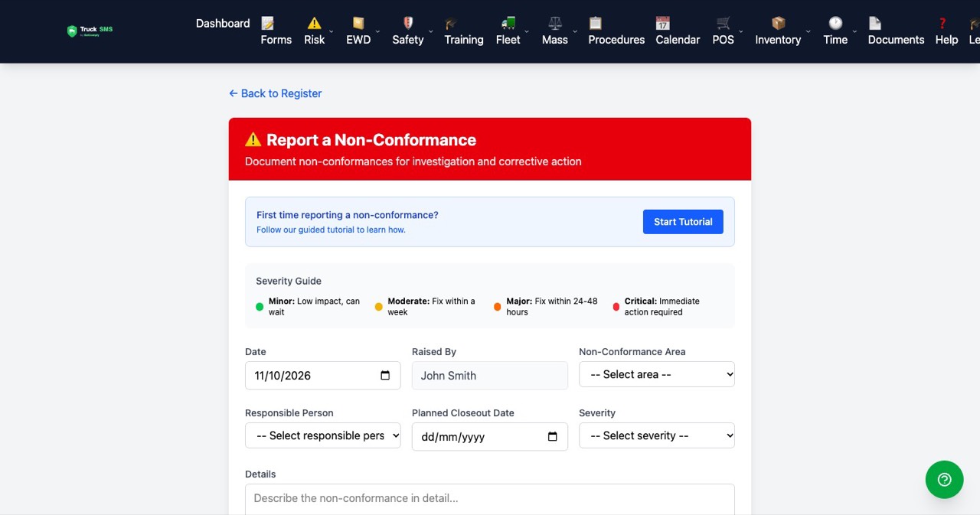Image resolution: width=980 pixels, height=515 pixels.
Task: Open the Planned Closeout Date calendar picker
Action: (x=552, y=437)
